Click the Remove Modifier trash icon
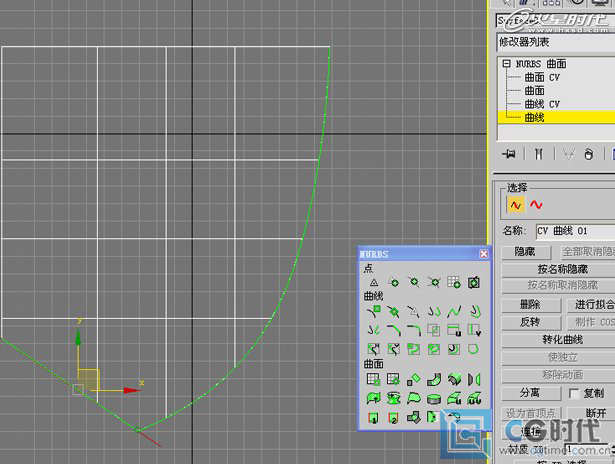Screen dimensions: 615x464 pyautogui.click(x=588, y=154)
